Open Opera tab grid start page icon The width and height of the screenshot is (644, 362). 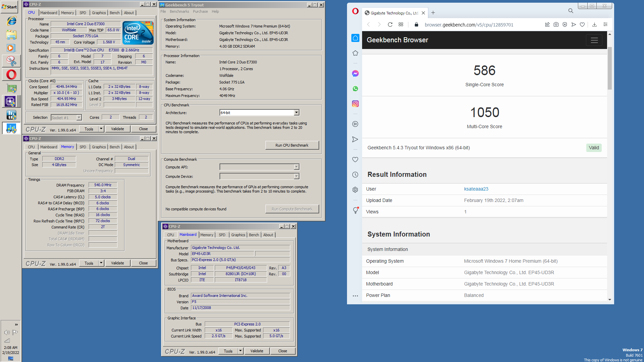(401, 24)
